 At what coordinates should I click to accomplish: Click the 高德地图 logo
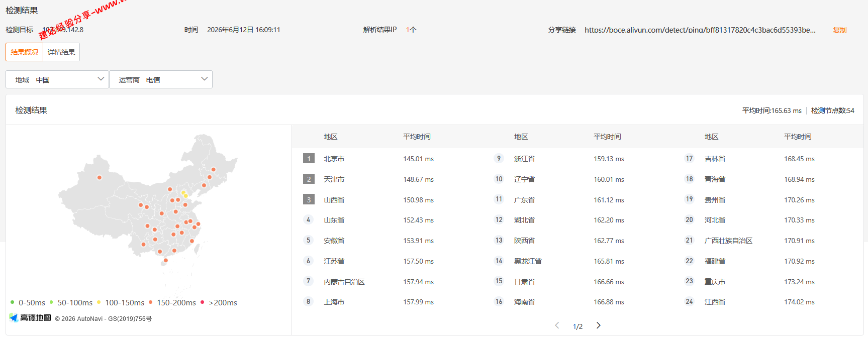(30, 318)
